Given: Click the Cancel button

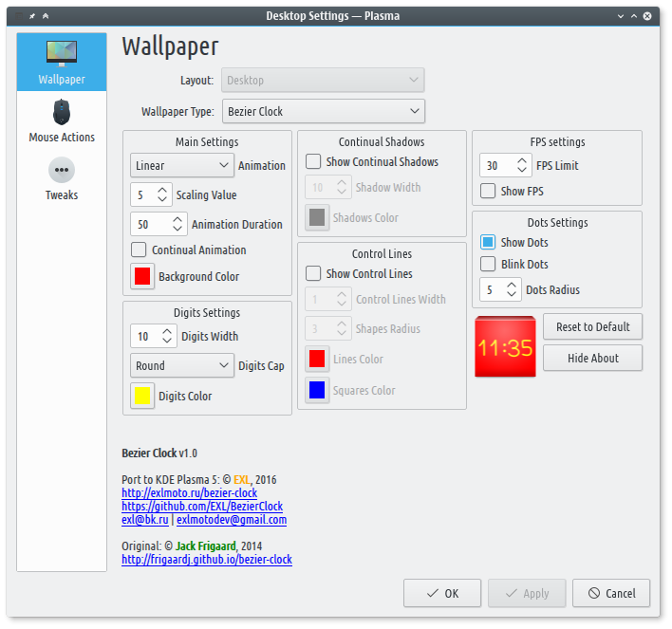Looking at the screenshot, I should pyautogui.click(x=611, y=593).
